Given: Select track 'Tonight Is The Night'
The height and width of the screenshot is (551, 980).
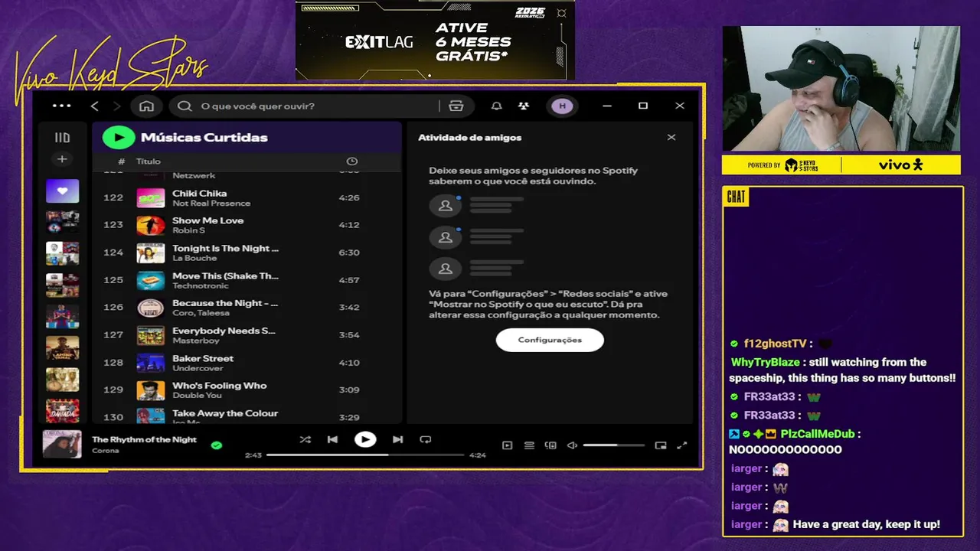Looking at the screenshot, I should [225, 248].
